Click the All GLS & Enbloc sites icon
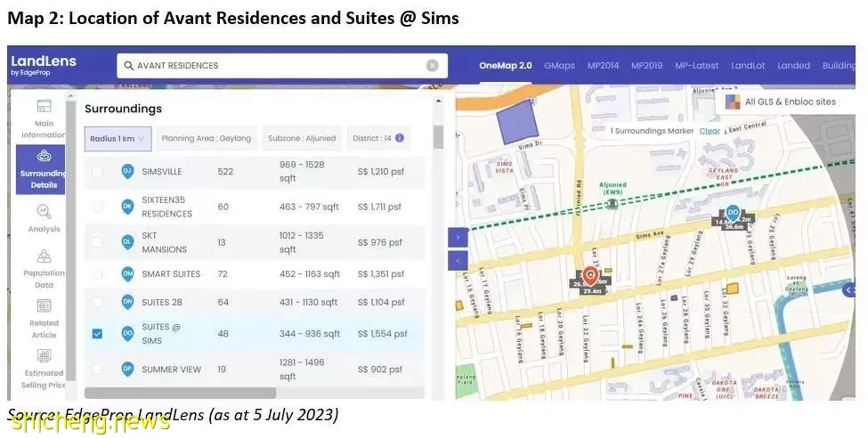Viewport: 868px width, 439px height. click(733, 102)
